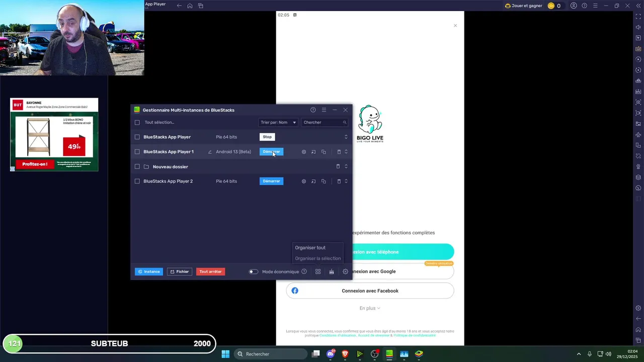This screenshot has height=362, width=644.
Task: Click the red Tout arrêter button
Action: [x=210, y=271]
